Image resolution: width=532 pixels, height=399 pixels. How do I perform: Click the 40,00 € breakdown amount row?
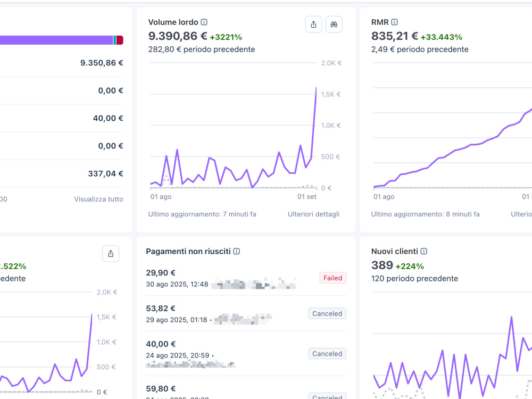tap(61, 118)
